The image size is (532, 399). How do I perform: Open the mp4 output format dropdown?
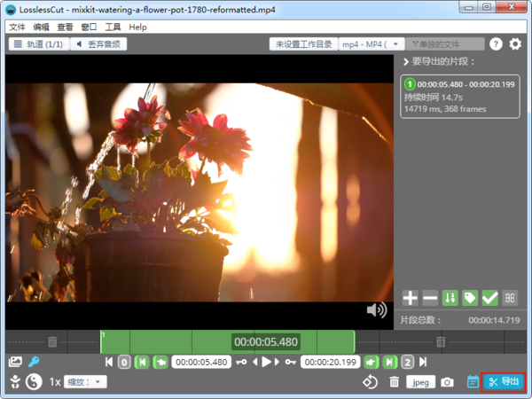coord(372,43)
